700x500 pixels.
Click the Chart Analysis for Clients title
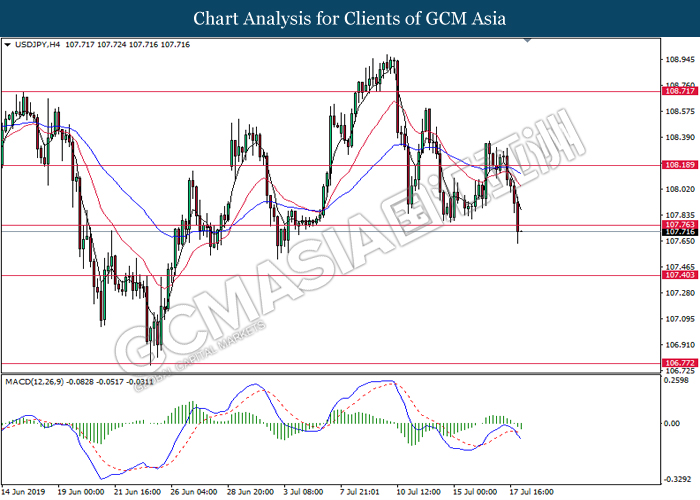click(x=350, y=19)
